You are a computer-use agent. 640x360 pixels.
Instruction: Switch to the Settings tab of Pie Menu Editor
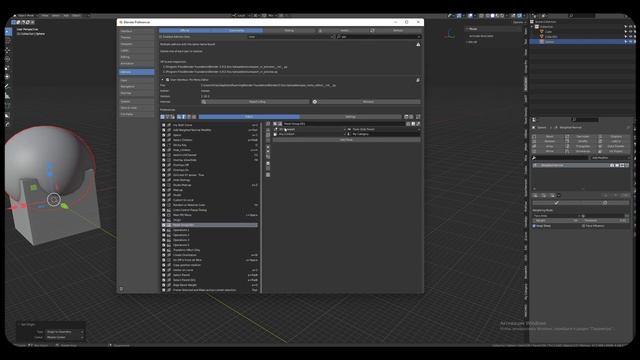tap(350, 117)
